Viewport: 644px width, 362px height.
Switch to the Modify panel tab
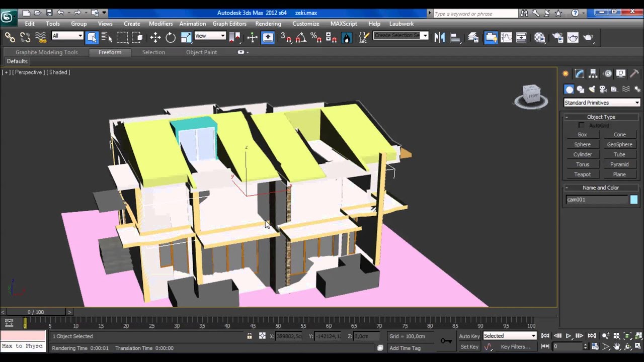coord(580,73)
